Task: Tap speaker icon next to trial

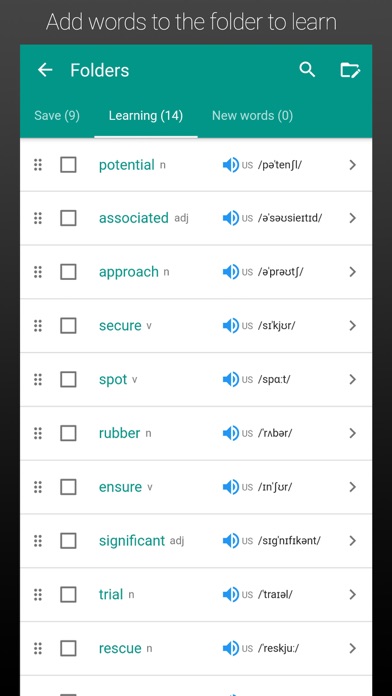Action: pos(231,594)
